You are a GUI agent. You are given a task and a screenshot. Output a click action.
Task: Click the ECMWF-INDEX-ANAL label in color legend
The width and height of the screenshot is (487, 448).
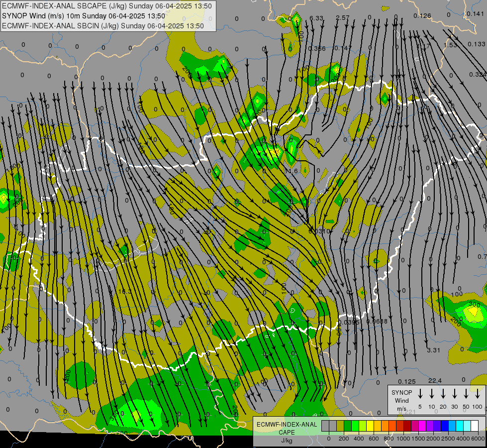[287, 425]
